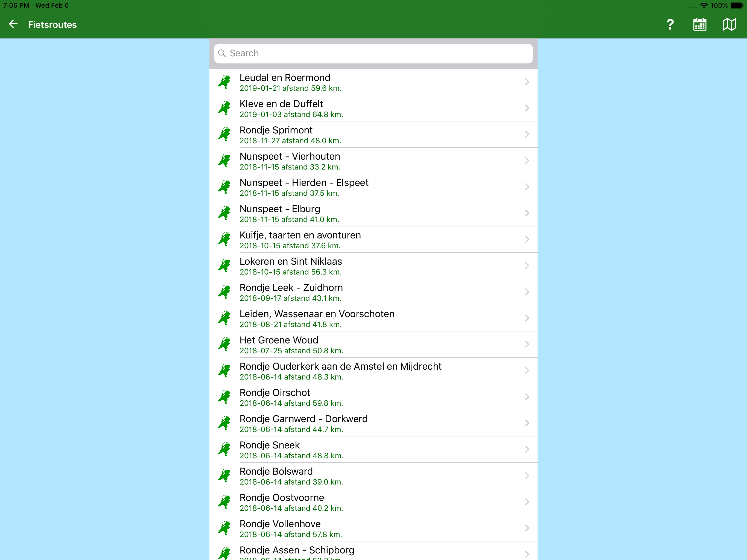Tap the route icon beside Rondje Sneek
Screen dimensions: 747x560
pyautogui.click(x=224, y=450)
